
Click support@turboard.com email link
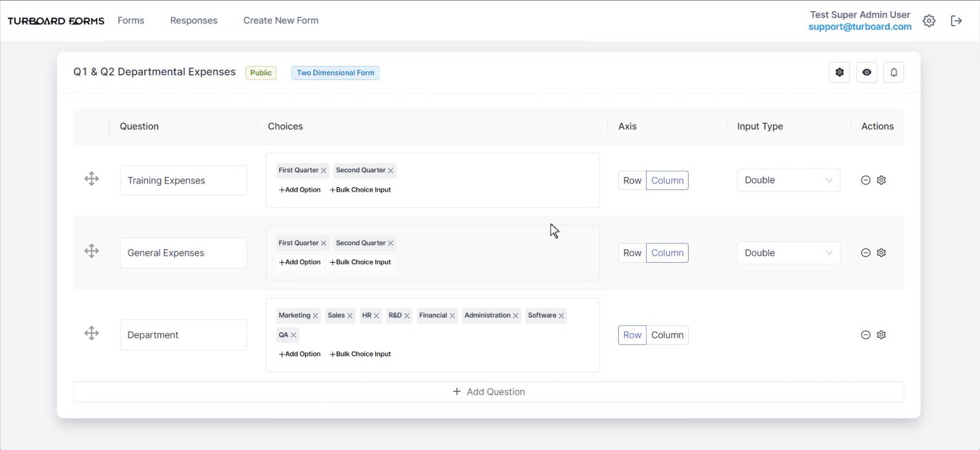860,27
